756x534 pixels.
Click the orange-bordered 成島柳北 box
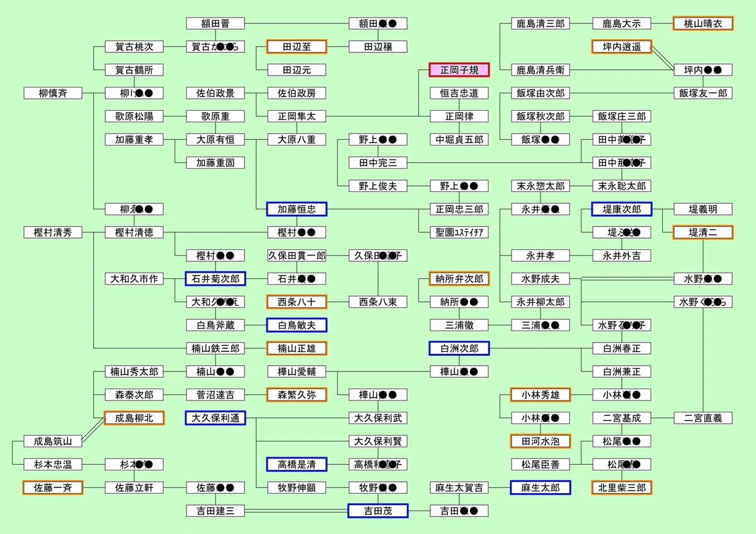pyautogui.click(x=134, y=419)
